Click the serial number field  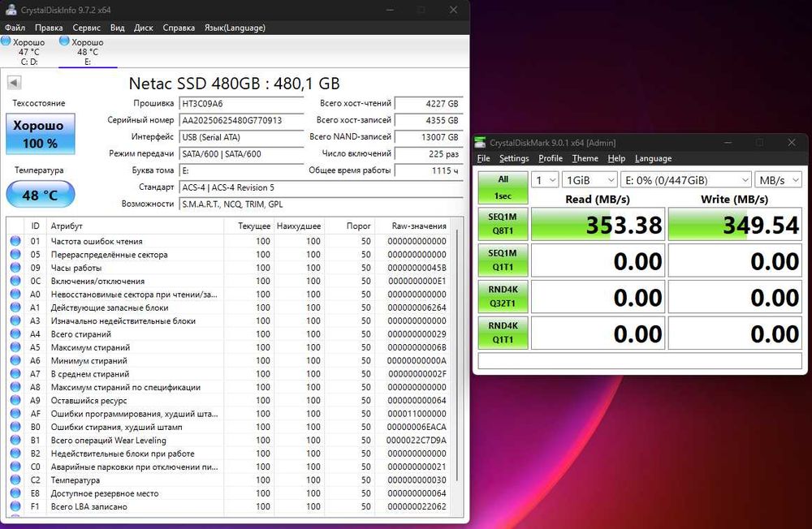(x=241, y=120)
